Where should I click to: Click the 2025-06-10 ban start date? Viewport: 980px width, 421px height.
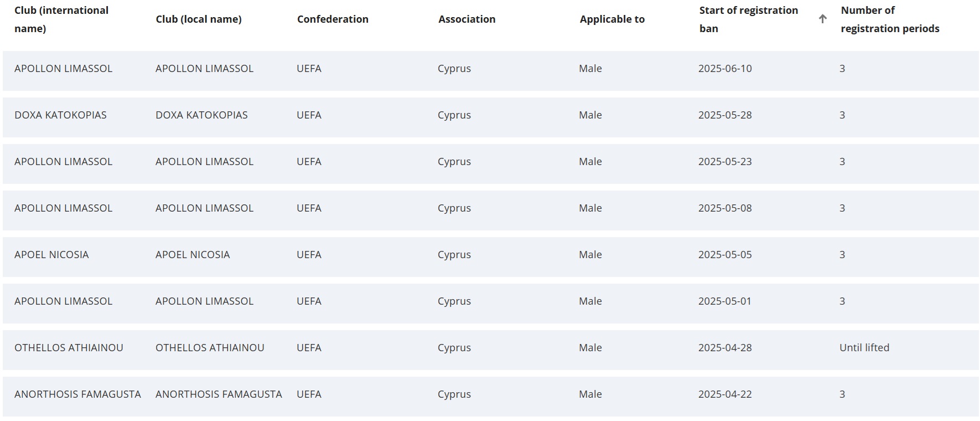pyautogui.click(x=725, y=69)
